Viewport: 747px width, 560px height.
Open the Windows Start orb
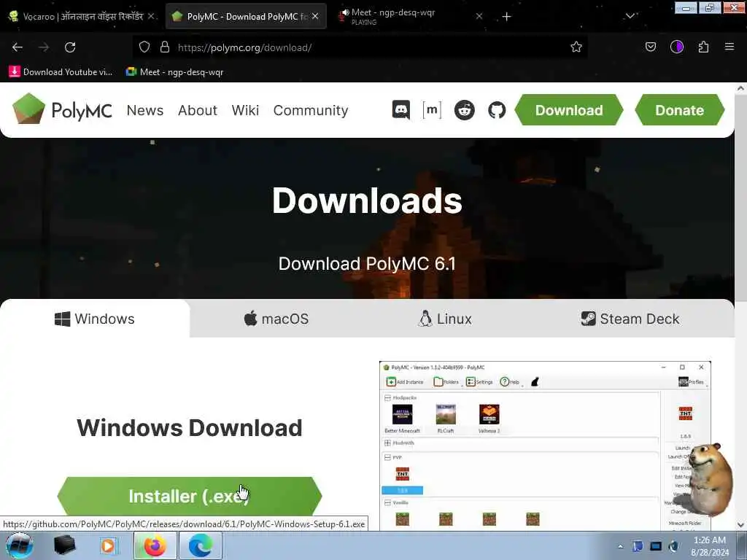click(x=20, y=545)
